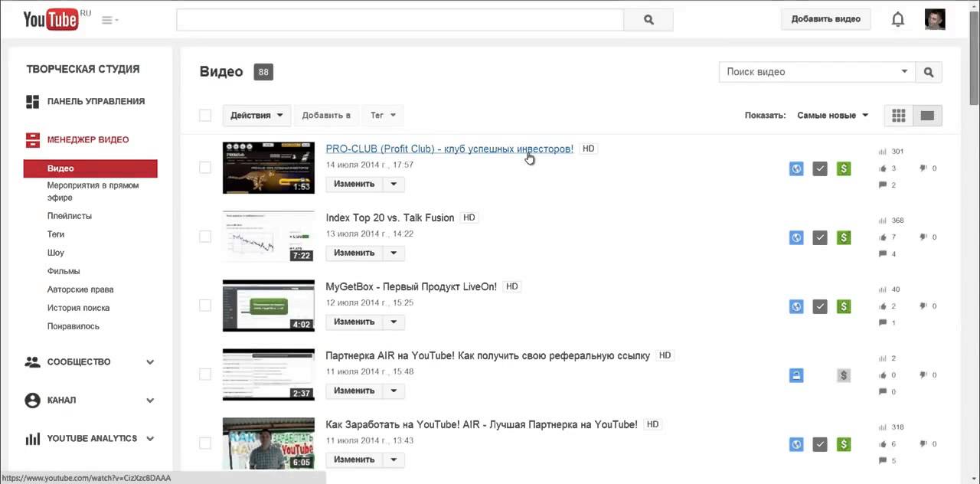
Task: Tick checkbox for Index Top 20 video
Action: tap(205, 236)
